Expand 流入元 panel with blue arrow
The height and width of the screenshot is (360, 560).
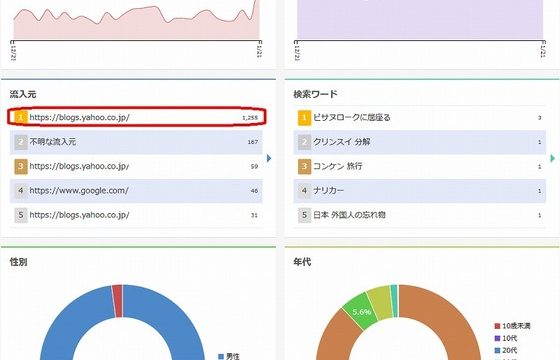click(x=269, y=158)
